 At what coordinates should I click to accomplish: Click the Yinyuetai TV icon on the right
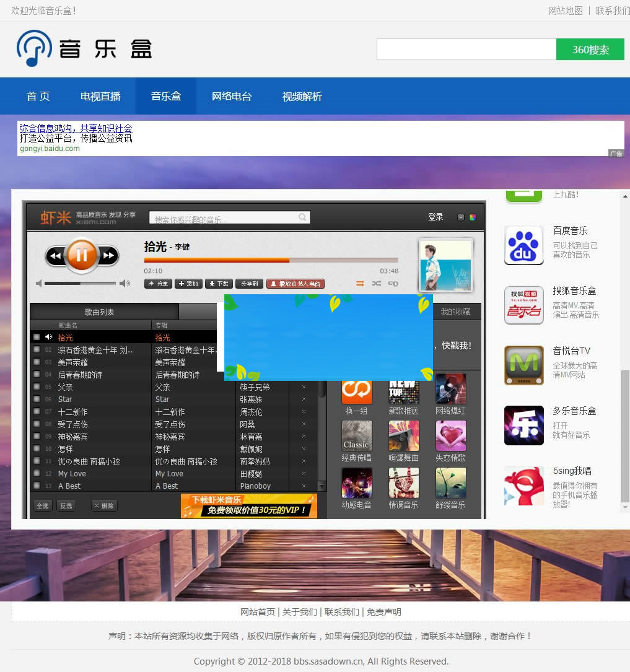click(x=523, y=365)
